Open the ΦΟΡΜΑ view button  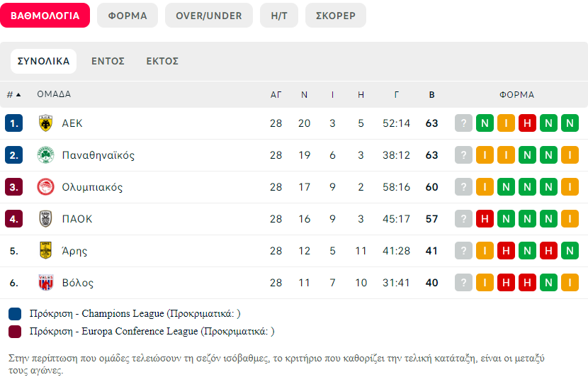128,16
